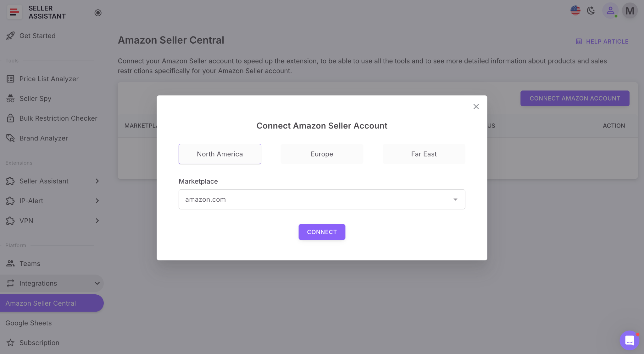Switch to the Google Sheets integration

pyautogui.click(x=28, y=323)
